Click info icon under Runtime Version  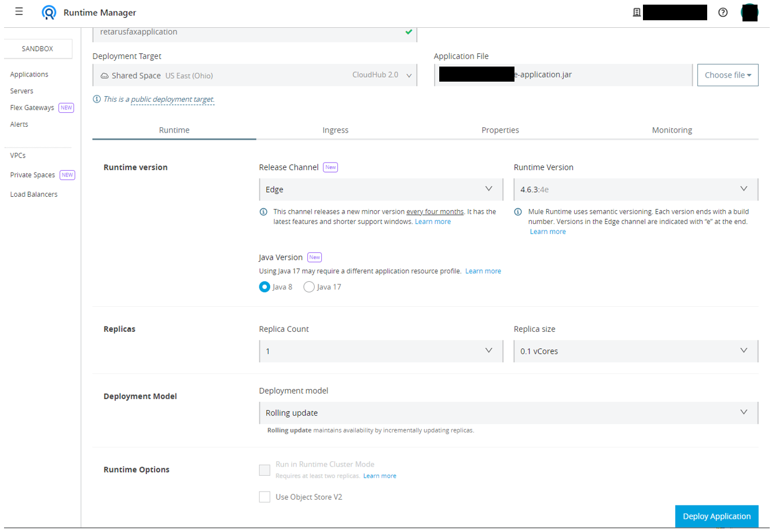[518, 212]
